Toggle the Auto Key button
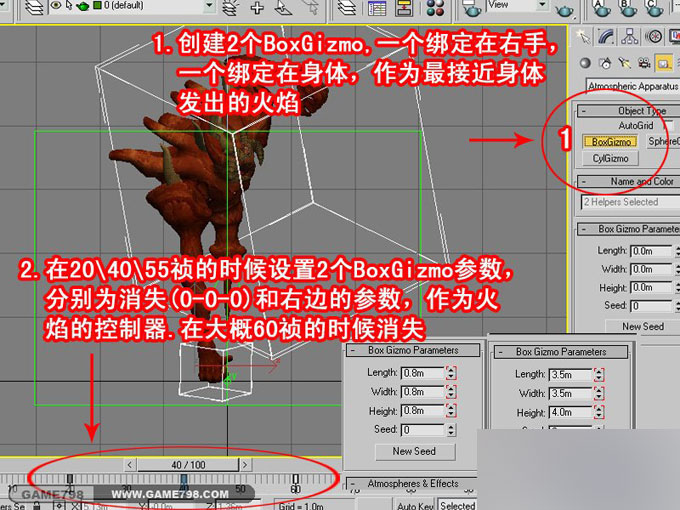The image size is (680, 510). (415, 505)
